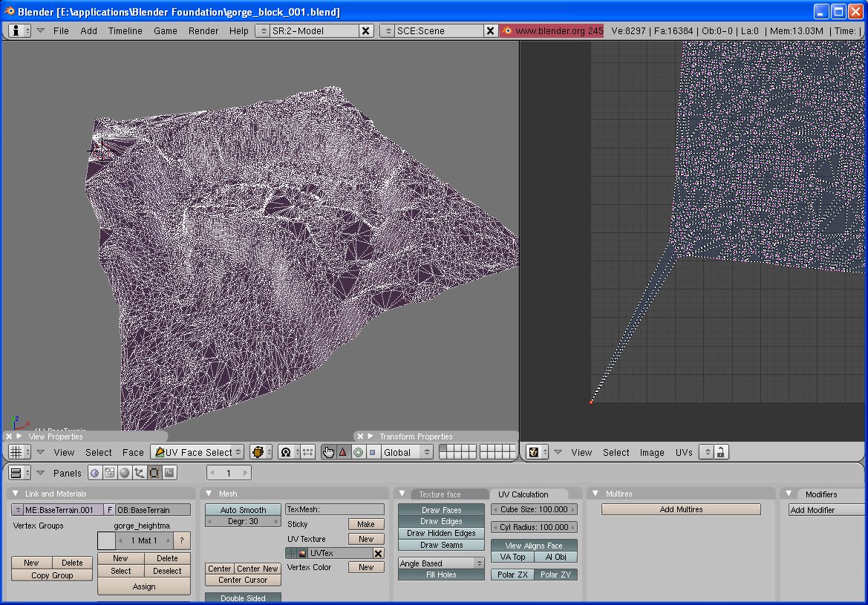Toggle the Draw Hidden Edges option
This screenshot has width=868, height=605.
point(441,533)
